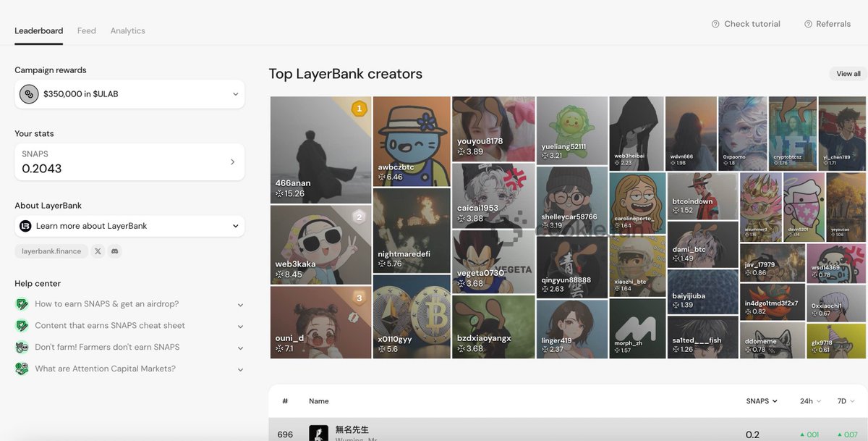The height and width of the screenshot is (441, 868).
Task: Click icon beside Attention Capital Markets
Action: pyautogui.click(x=22, y=369)
